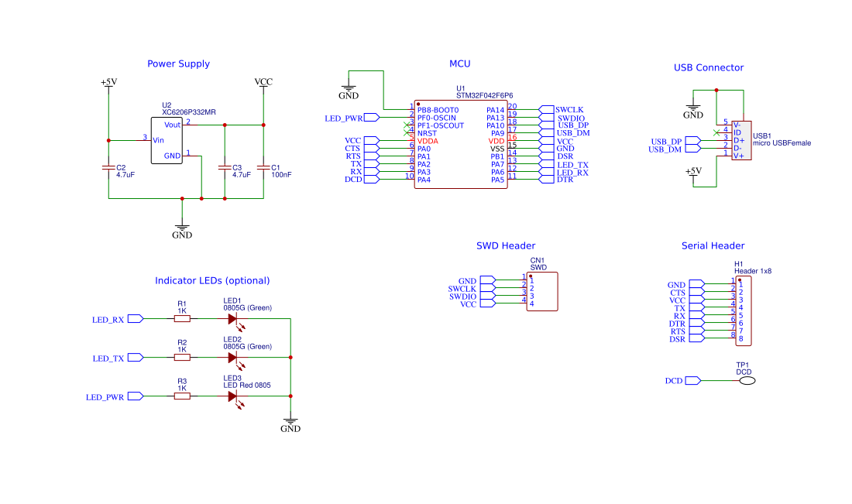Select the +5V power symbol near the USB connector

point(692,172)
